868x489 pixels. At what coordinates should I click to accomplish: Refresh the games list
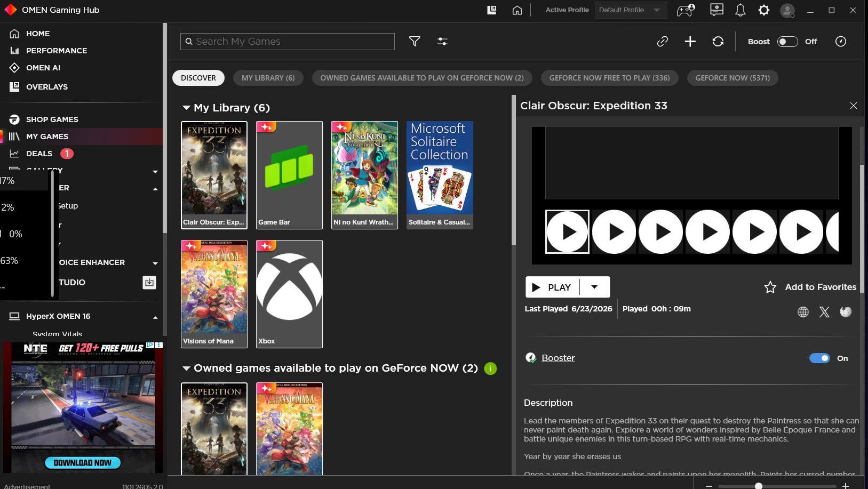click(718, 42)
